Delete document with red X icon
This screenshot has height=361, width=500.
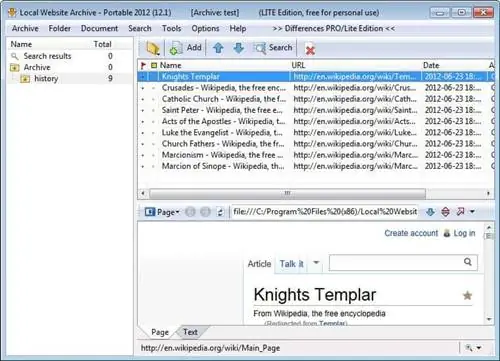click(310, 49)
